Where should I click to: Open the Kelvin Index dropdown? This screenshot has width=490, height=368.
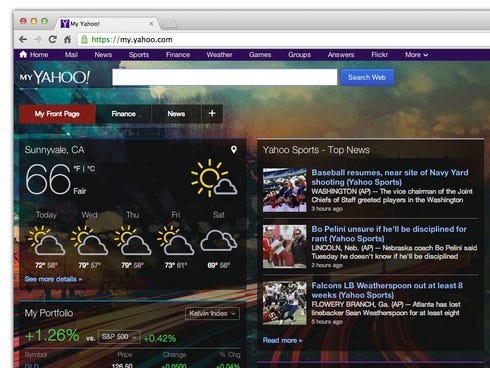(x=212, y=313)
